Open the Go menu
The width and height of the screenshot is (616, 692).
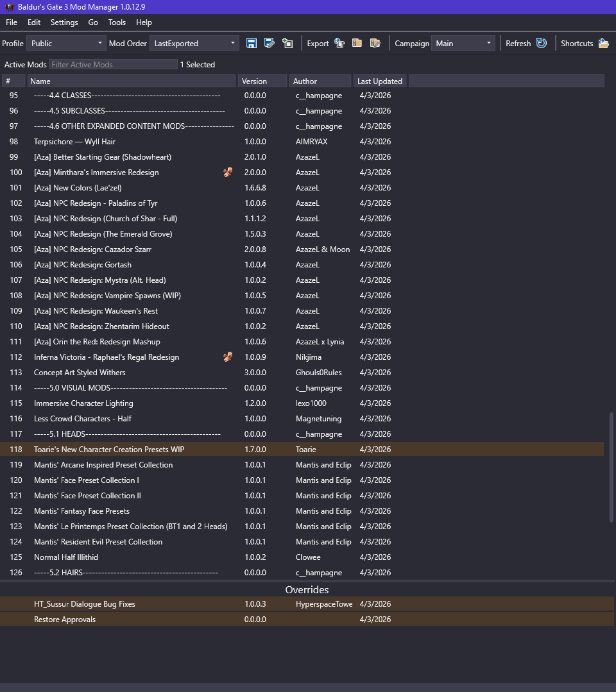pos(93,22)
